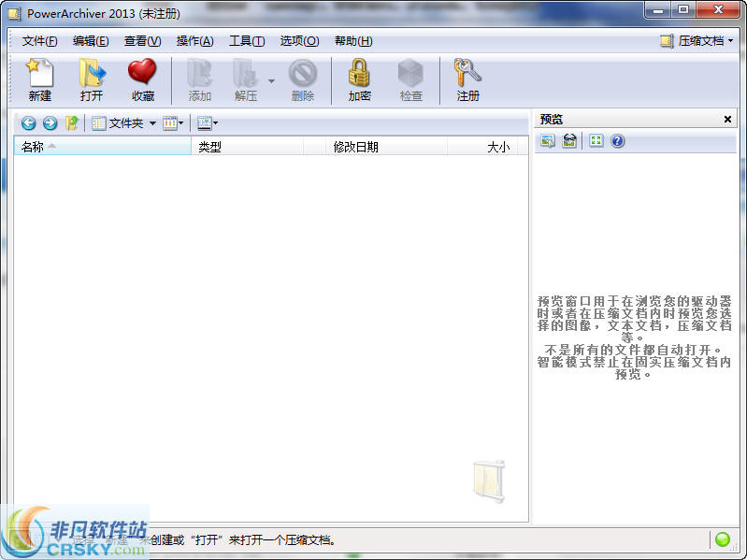747x560 pixels.
Task: Go back with the blue left arrow
Action: pyautogui.click(x=29, y=123)
